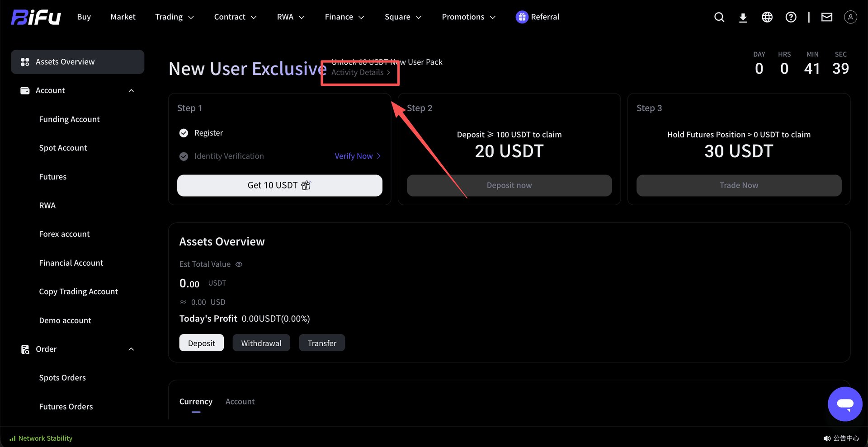Viewport: 868px width, 447px height.
Task: Click the Register step checkmark
Action: (x=184, y=133)
